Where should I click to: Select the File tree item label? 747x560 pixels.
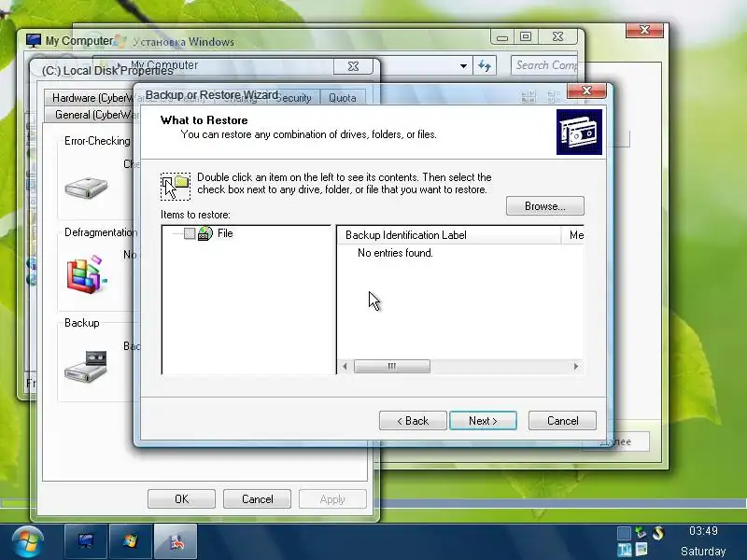(x=225, y=233)
